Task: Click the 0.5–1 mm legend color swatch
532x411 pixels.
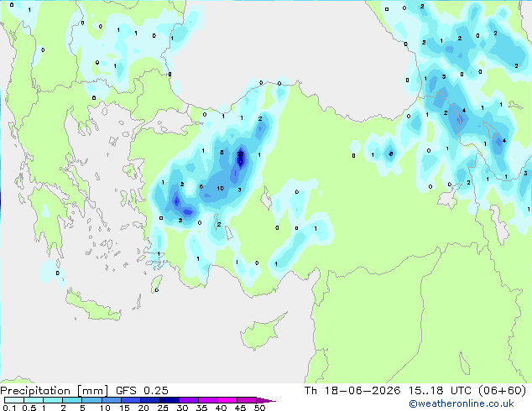Action: pos(34,400)
